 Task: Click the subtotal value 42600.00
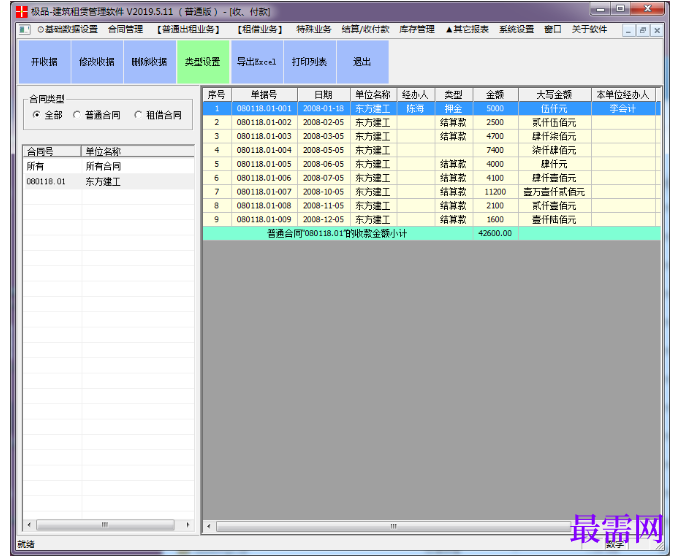coord(495,233)
